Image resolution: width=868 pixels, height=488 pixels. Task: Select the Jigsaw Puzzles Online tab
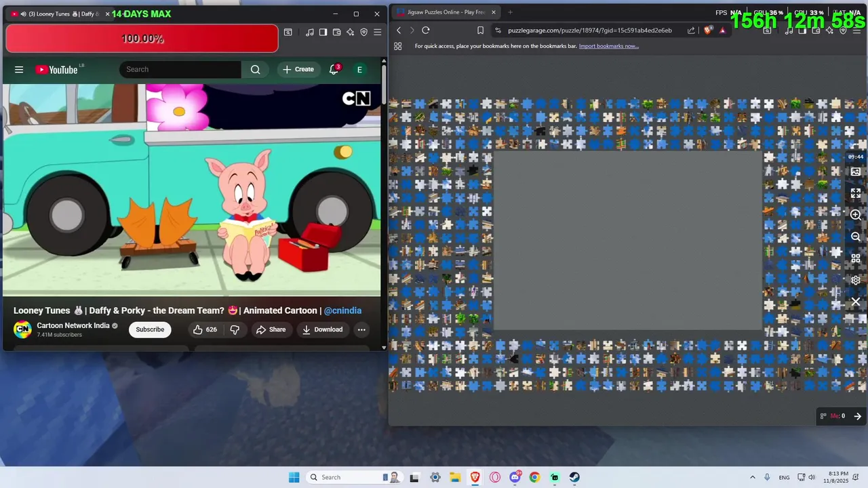click(x=446, y=12)
